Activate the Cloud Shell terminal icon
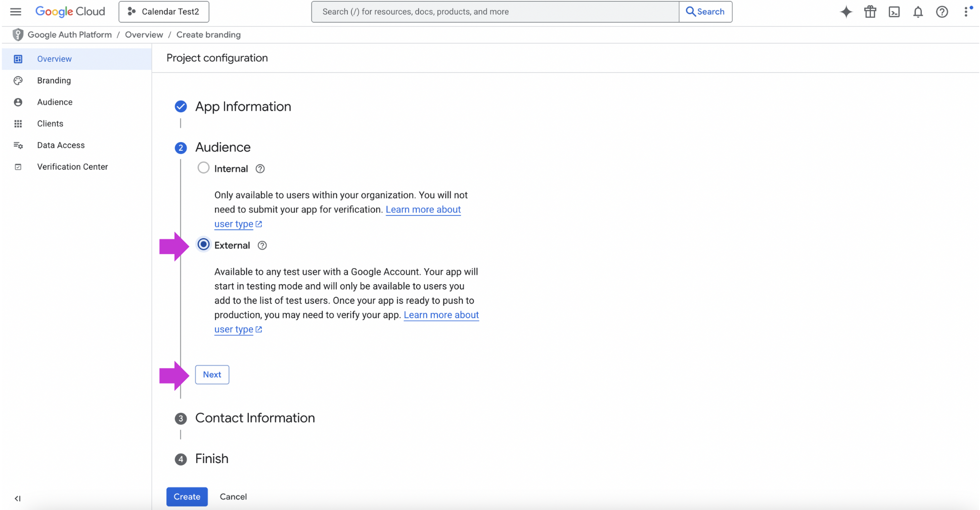The image size is (980, 510). tap(894, 12)
